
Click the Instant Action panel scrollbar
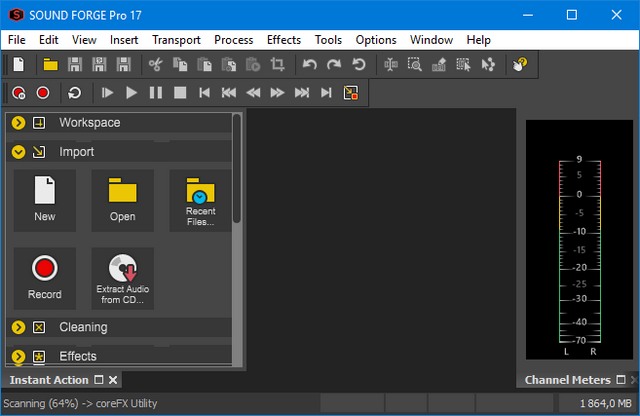point(237,170)
